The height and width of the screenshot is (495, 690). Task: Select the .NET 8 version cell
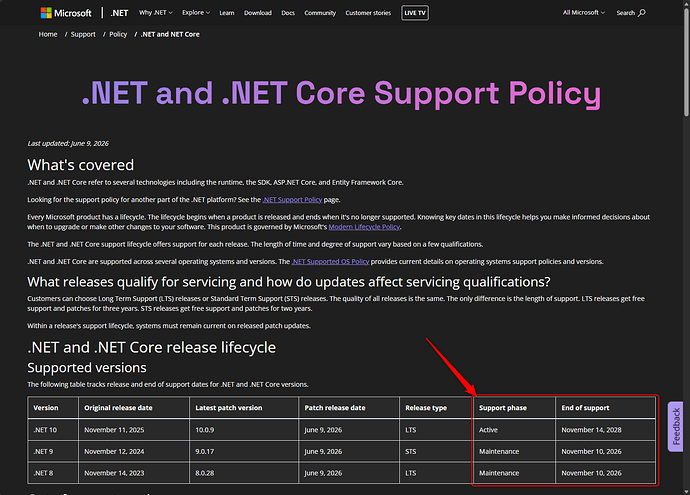53,473
